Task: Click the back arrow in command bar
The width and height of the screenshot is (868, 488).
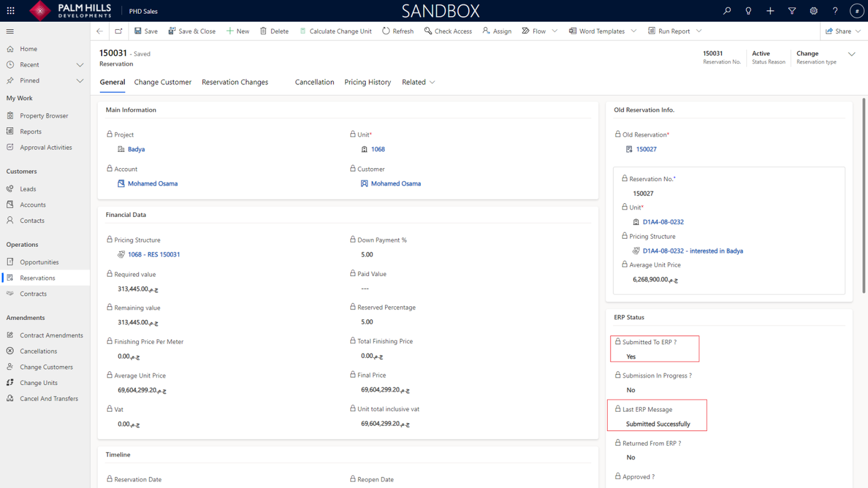Action: pyautogui.click(x=100, y=31)
